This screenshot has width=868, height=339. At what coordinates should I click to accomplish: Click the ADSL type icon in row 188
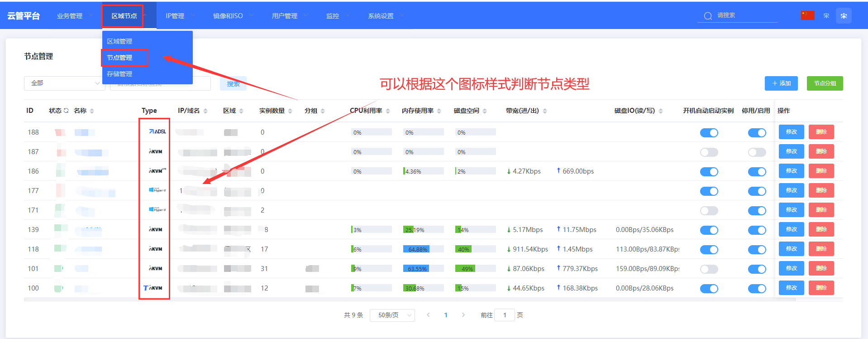click(157, 131)
